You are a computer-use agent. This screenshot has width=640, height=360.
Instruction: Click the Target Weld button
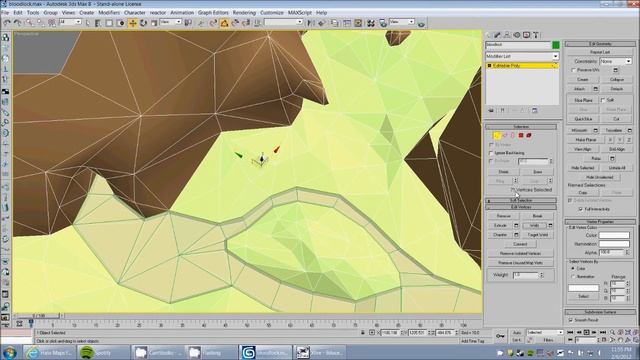[x=538, y=235]
